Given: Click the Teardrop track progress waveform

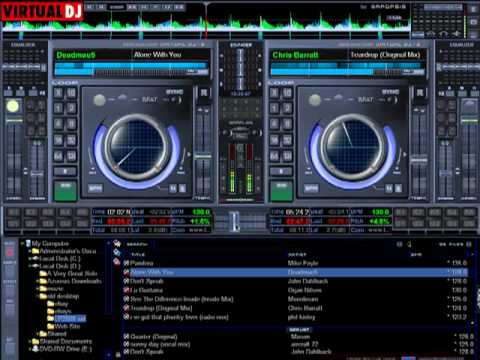Looking at the screenshot, I should point(348,69).
